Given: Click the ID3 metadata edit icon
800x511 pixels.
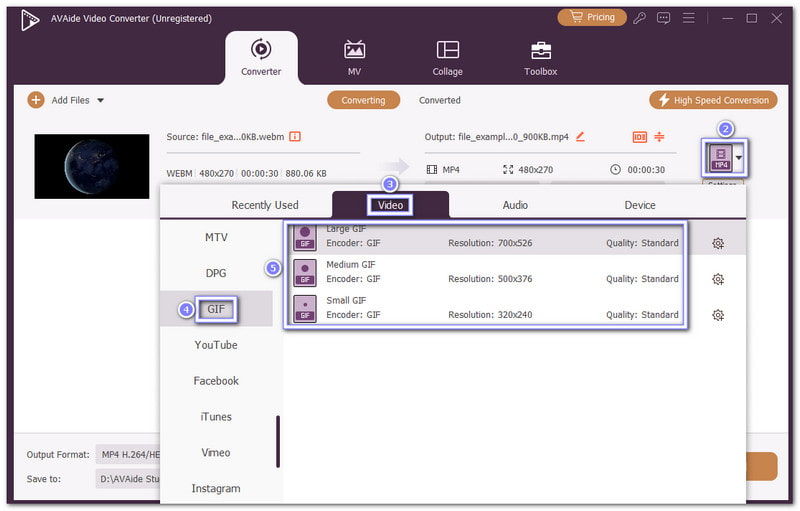Looking at the screenshot, I should 639,137.
